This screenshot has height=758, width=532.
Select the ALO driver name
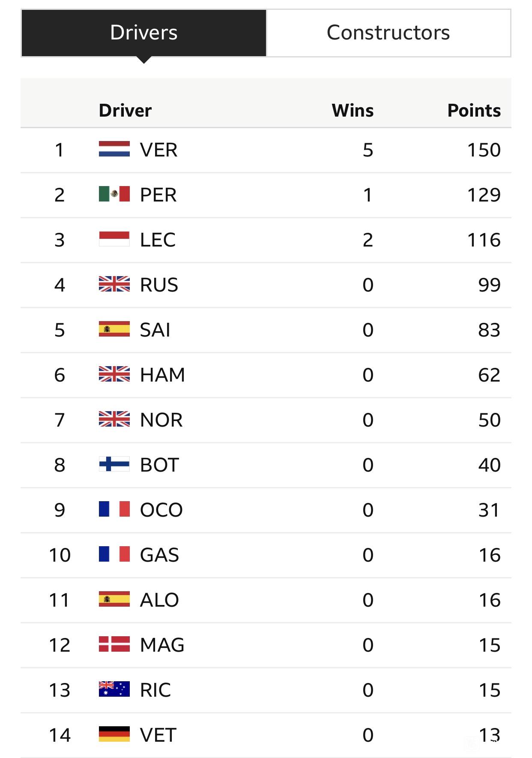pos(159,600)
